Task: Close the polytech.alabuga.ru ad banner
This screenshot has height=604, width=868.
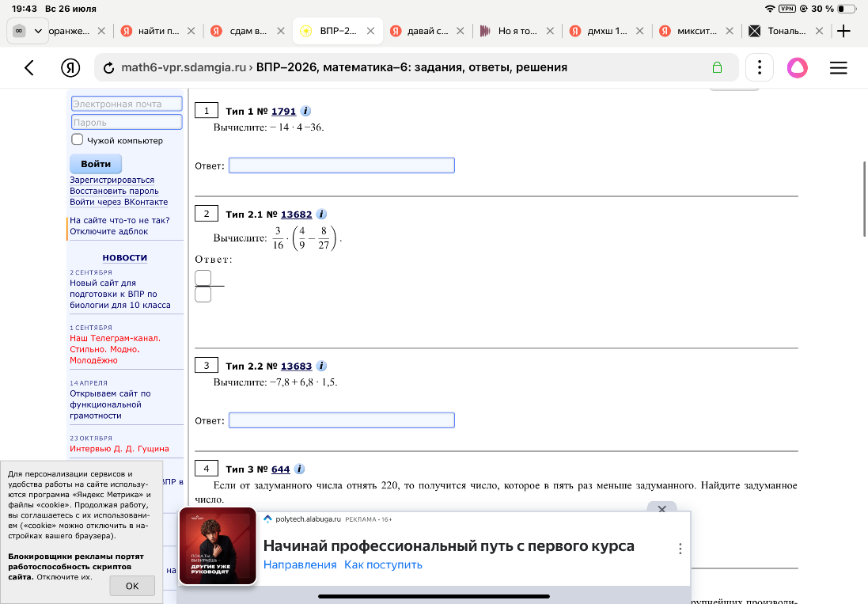Action: (661, 508)
